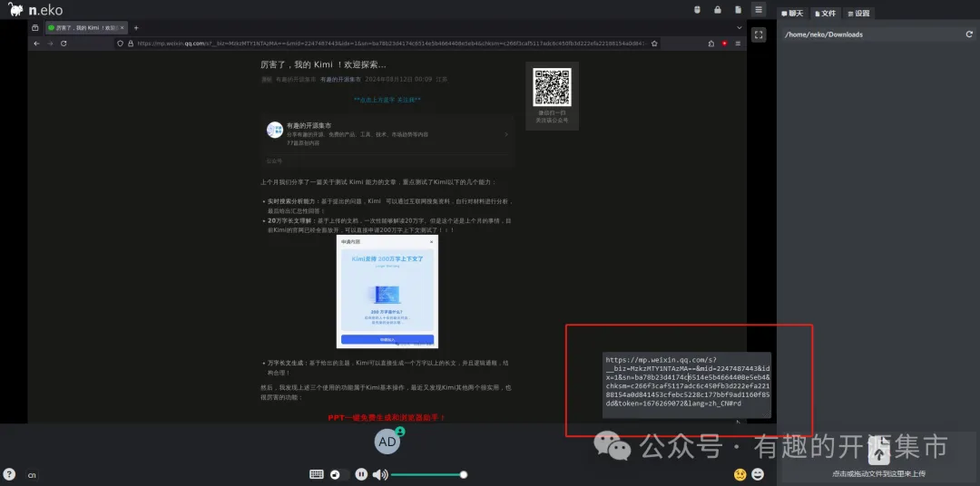980x486 pixels.
Task: Toggle the control request switch
Action: (338, 475)
